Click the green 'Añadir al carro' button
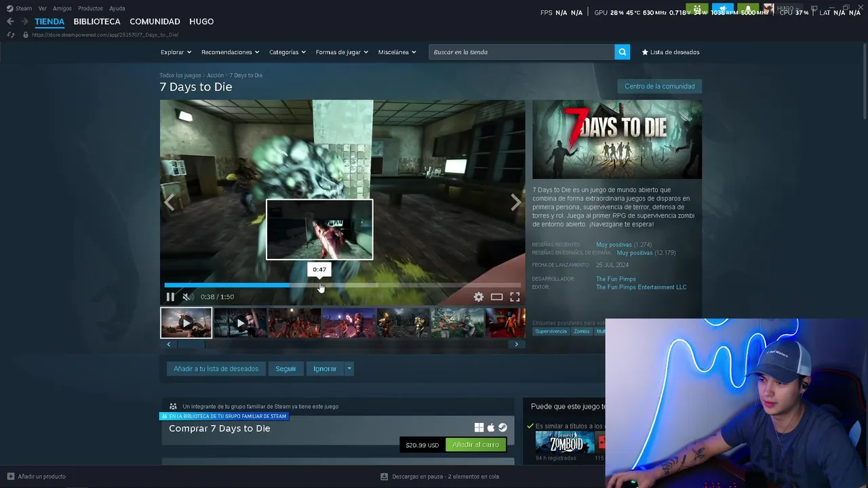 (x=475, y=445)
